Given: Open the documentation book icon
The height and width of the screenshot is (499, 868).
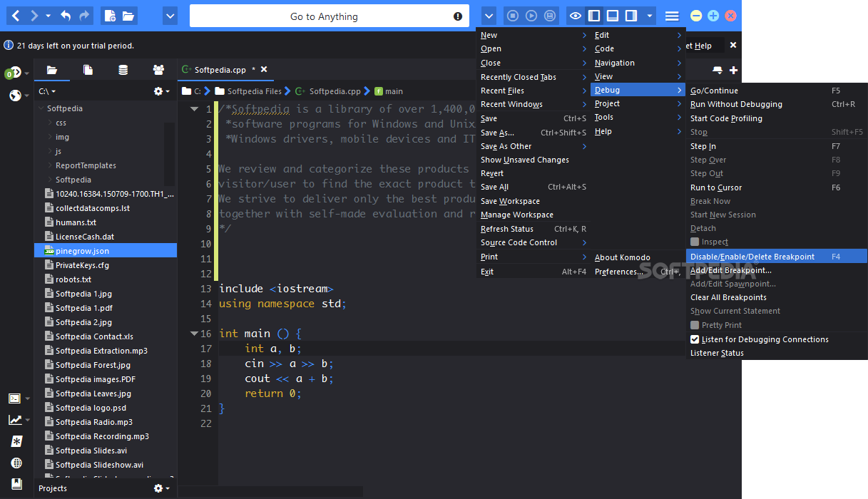Looking at the screenshot, I should pos(16,483).
